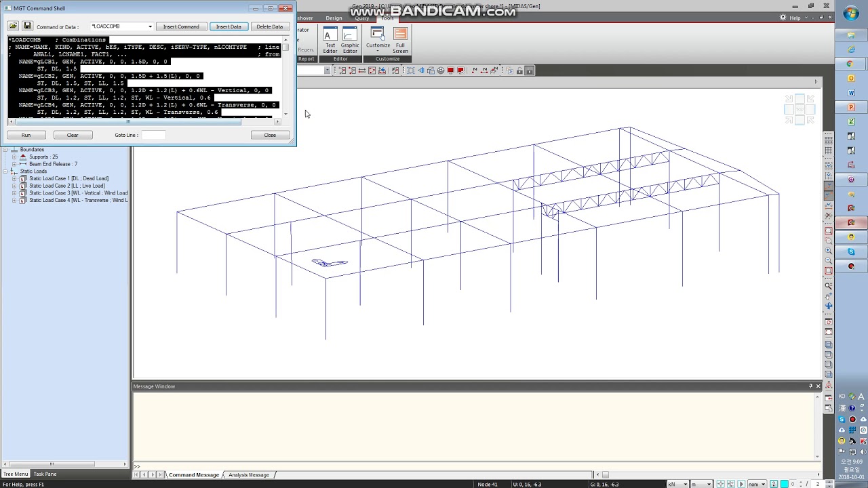Screen dimensions: 868x488
Task: Click the zoom in magnifier icon
Action: 829,250
